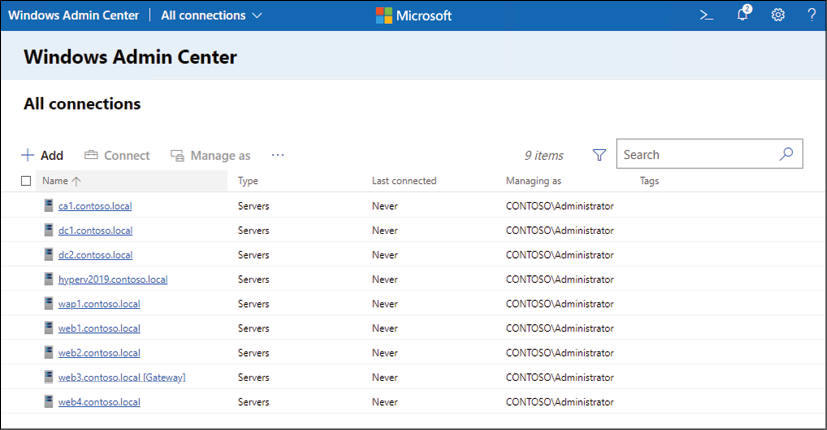Viewport: 827px width, 430px height.
Task: Click the search magnifier icon
Action: [x=786, y=154]
